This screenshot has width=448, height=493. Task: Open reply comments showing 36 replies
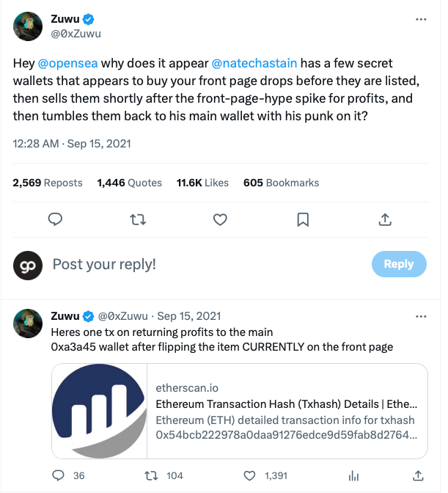coord(59,475)
